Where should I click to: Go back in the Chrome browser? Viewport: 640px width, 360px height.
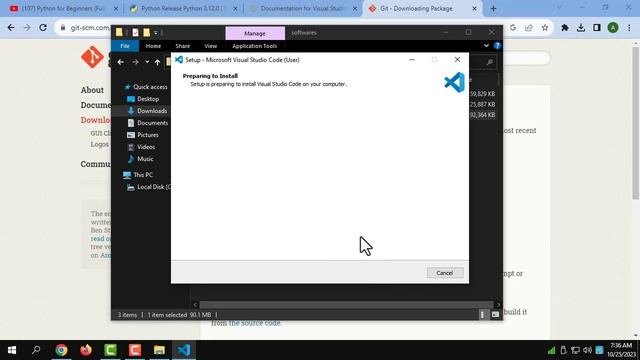[11, 27]
